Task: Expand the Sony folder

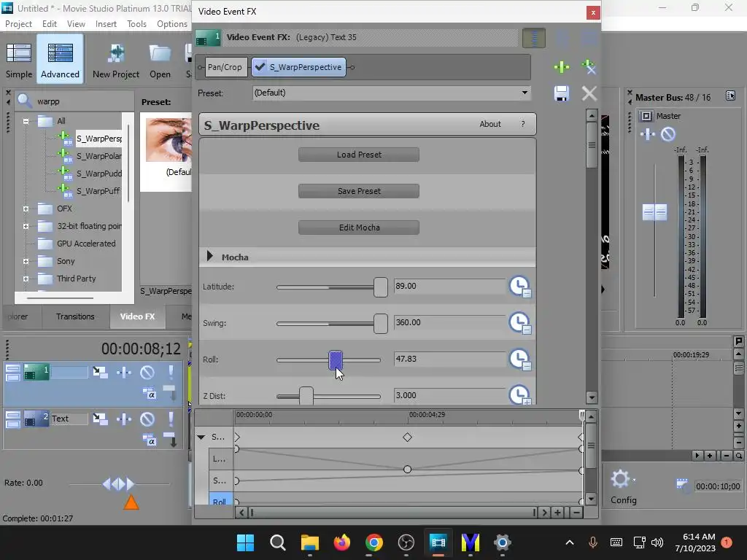Action: coord(26,261)
